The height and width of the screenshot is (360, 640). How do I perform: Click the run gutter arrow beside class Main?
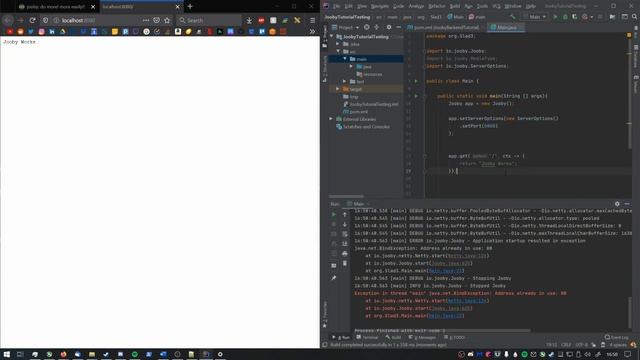tap(416, 81)
